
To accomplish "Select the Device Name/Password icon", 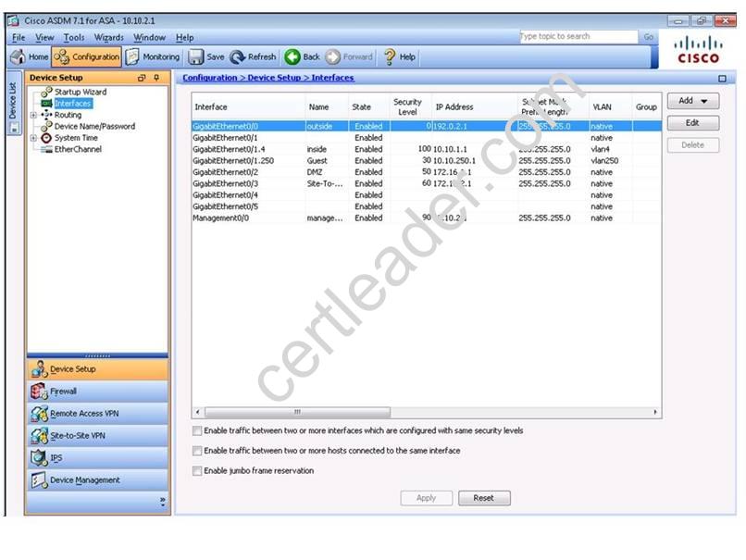I will point(46,126).
